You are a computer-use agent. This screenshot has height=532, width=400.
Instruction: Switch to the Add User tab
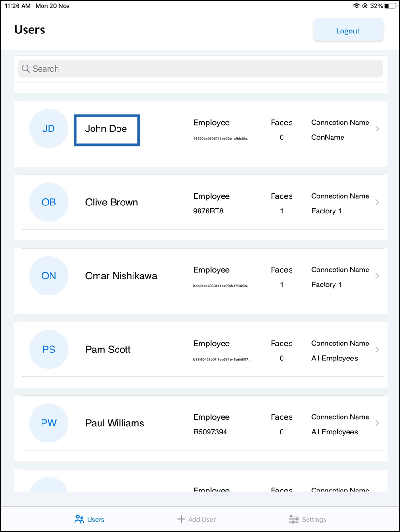click(197, 519)
